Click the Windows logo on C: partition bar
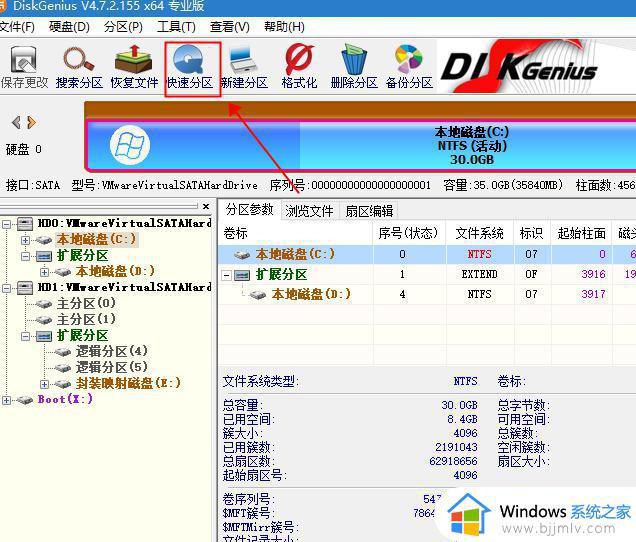636x542 pixels. (x=130, y=145)
